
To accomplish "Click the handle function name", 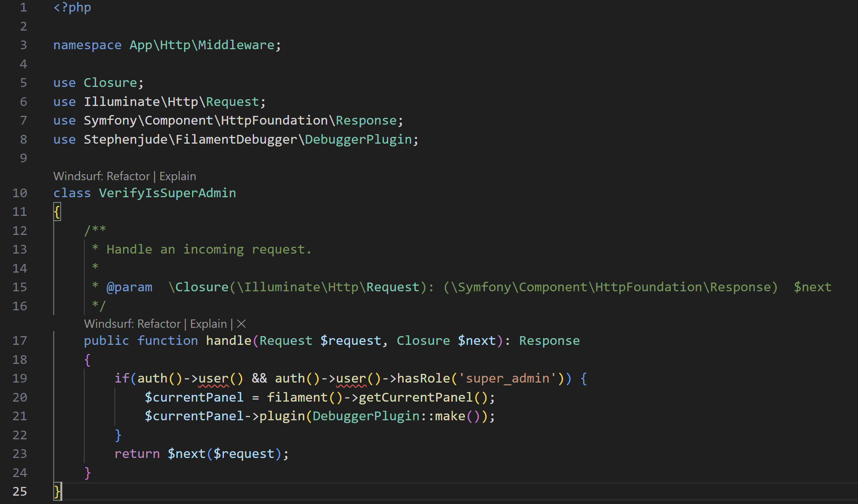I will [228, 340].
